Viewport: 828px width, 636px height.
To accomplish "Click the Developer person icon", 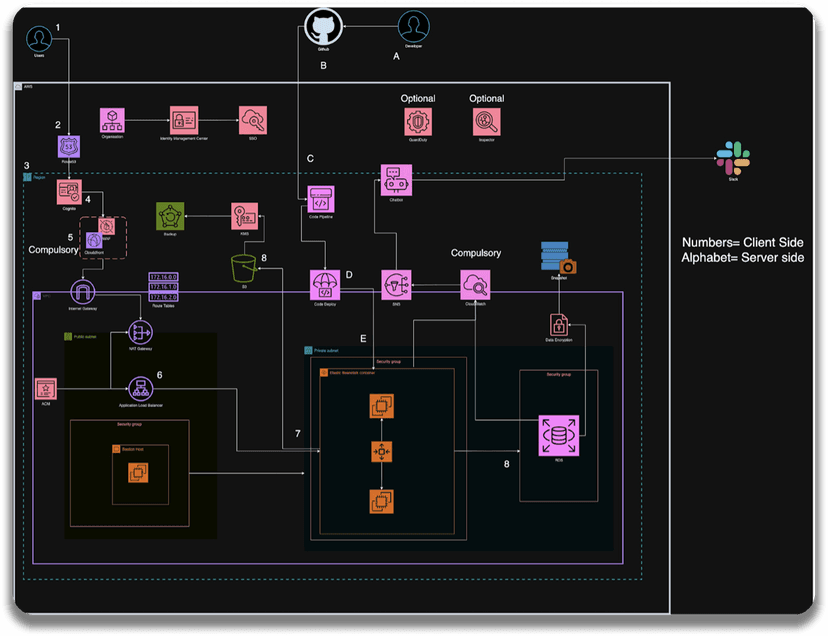I will [x=413, y=26].
